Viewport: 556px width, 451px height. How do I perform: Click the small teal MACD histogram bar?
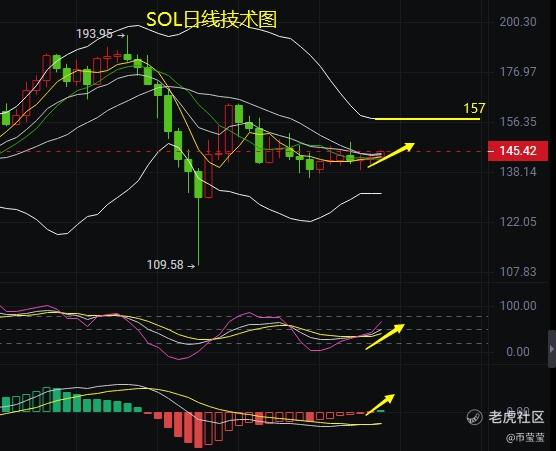[380, 411]
